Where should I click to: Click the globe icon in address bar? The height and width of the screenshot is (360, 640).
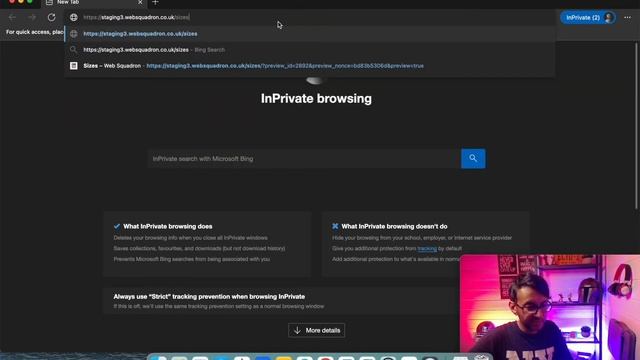coord(73,17)
